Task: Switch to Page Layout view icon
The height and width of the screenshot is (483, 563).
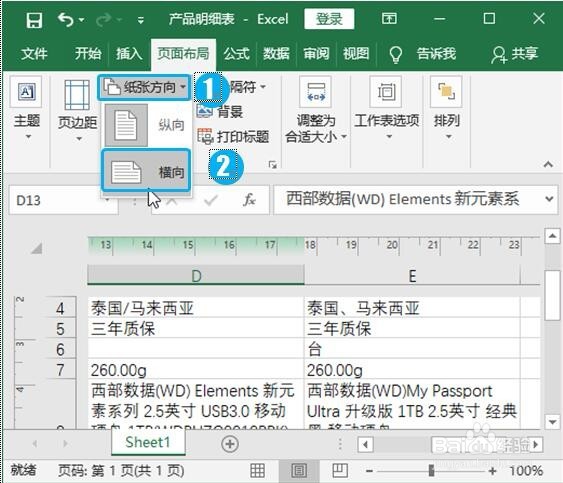Action: pyautogui.click(x=299, y=470)
